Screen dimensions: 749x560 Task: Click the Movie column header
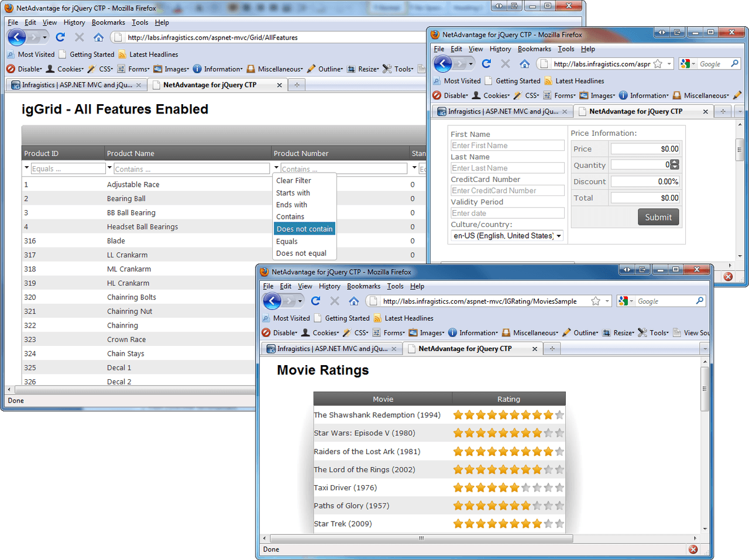(383, 399)
